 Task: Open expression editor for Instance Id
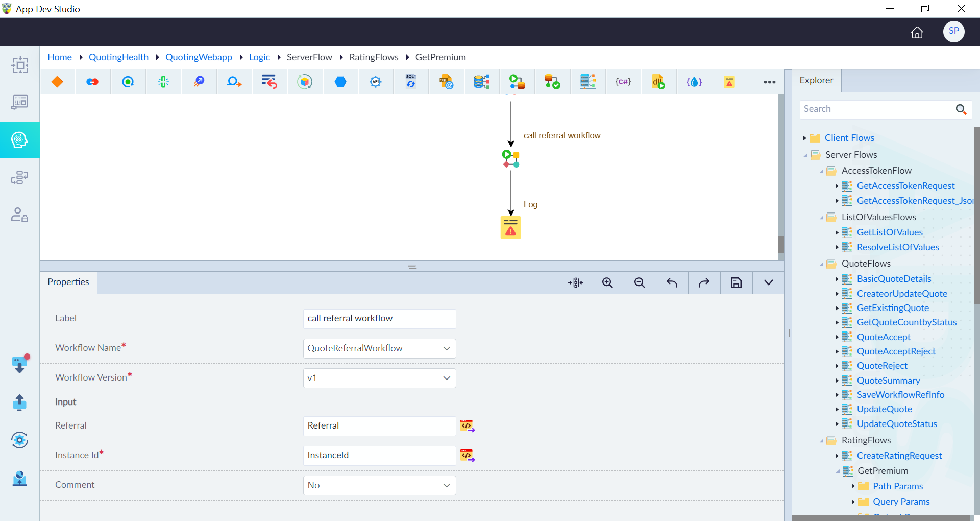coord(468,456)
